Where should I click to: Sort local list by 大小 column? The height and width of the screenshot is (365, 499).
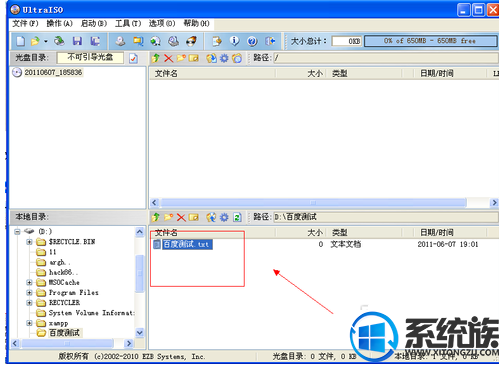click(x=302, y=232)
